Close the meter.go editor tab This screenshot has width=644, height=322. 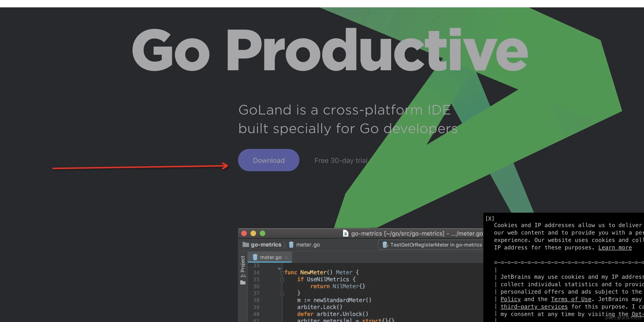(x=287, y=257)
